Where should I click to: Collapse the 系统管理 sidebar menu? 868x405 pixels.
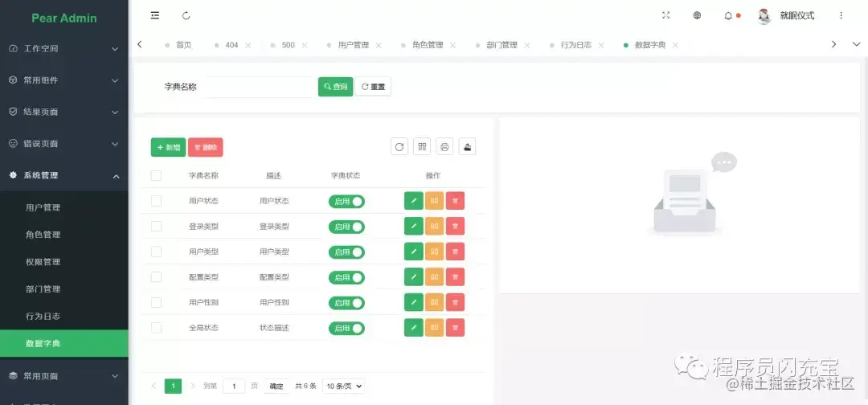pos(64,175)
